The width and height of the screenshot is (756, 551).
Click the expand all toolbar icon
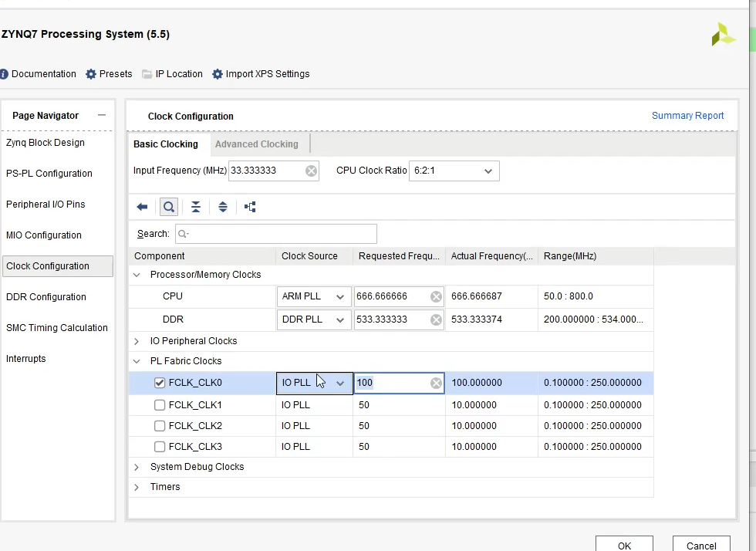click(223, 207)
